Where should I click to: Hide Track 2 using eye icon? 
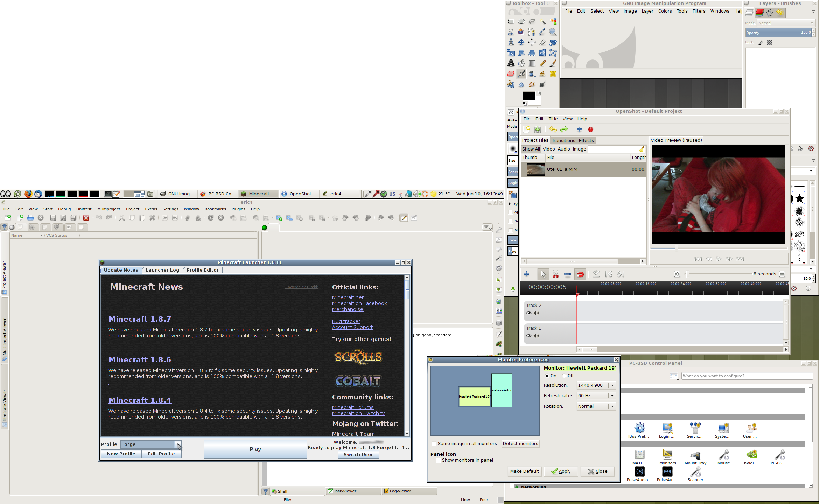pos(528,313)
